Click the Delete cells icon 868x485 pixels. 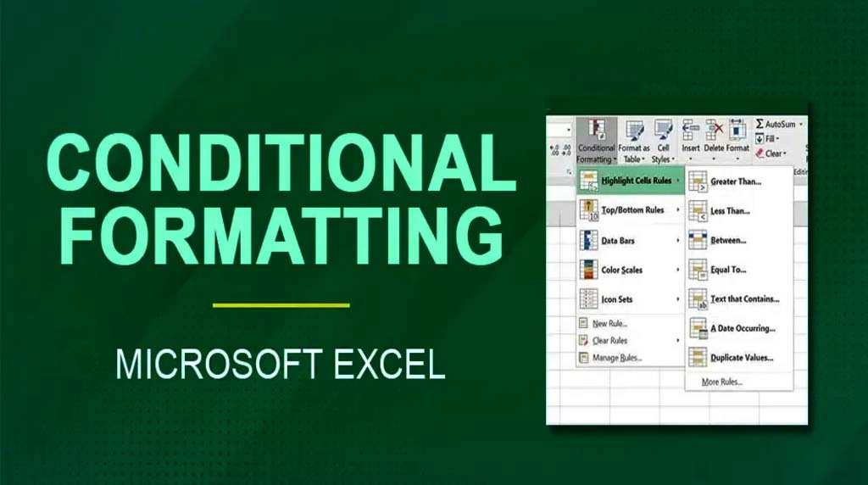[714, 130]
